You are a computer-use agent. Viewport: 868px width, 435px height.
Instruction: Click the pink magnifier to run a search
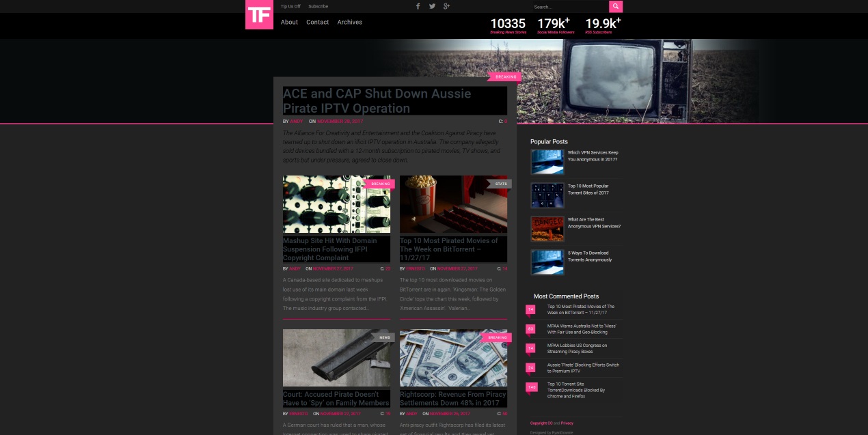pyautogui.click(x=615, y=6)
